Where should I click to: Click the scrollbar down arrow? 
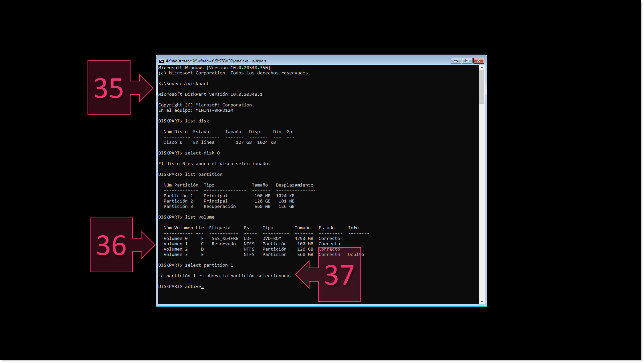coord(482,301)
